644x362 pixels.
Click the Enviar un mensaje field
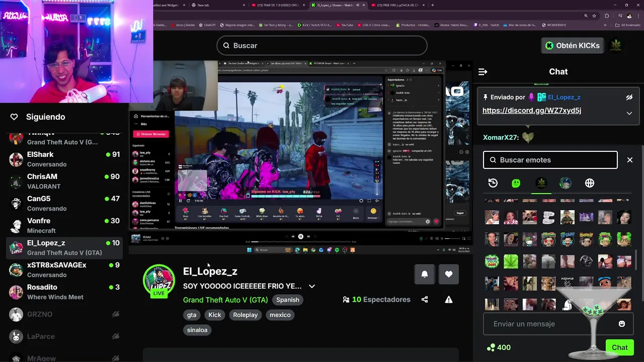point(551,324)
